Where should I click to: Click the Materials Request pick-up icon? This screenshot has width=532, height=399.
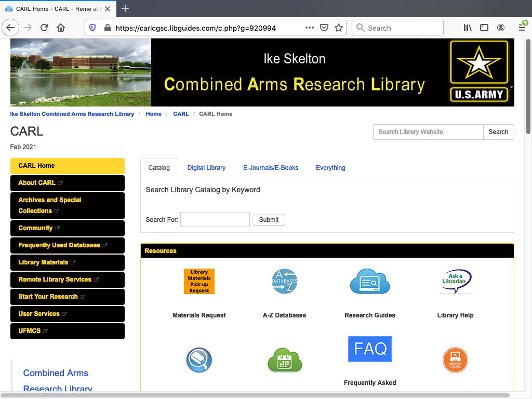(199, 281)
